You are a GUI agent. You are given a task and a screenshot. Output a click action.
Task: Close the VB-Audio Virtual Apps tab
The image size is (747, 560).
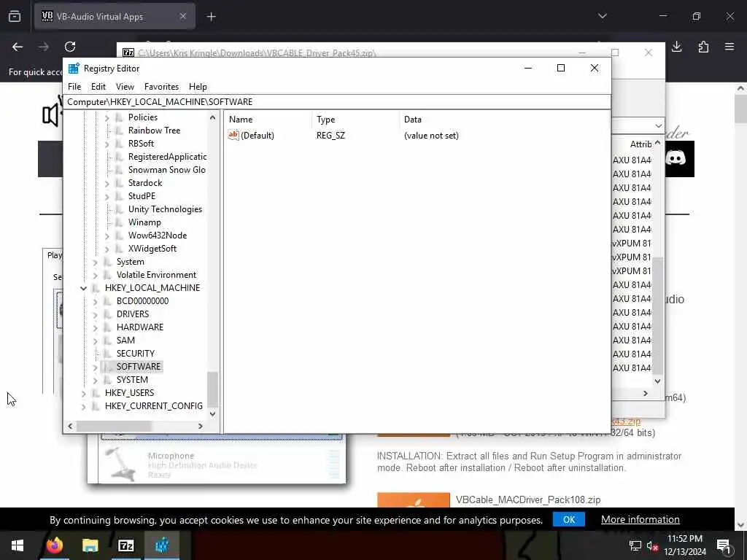pos(183,16)
